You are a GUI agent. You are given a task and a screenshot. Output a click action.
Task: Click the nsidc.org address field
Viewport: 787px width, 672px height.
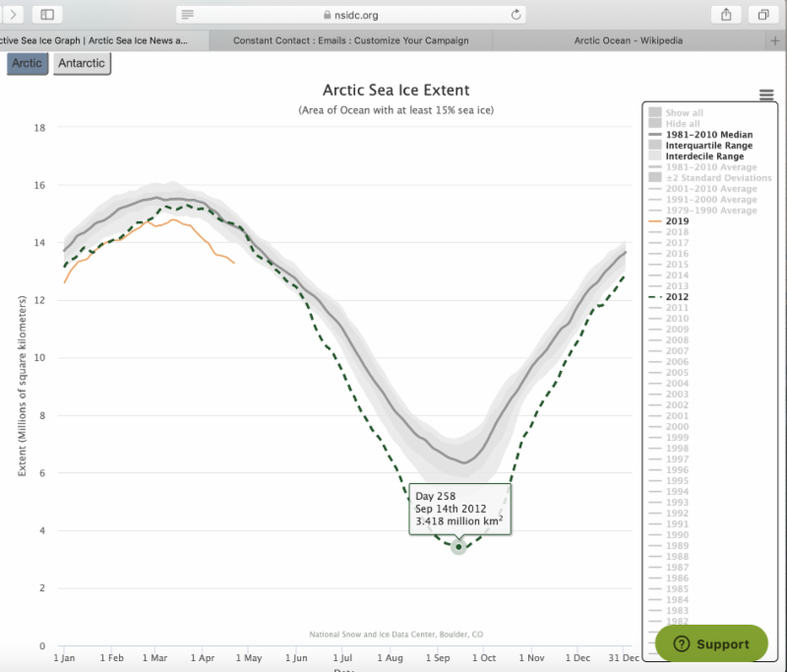[x=351, y=15]
